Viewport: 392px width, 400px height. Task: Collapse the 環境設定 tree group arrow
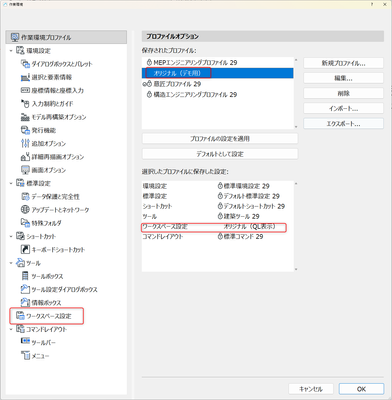11,51
